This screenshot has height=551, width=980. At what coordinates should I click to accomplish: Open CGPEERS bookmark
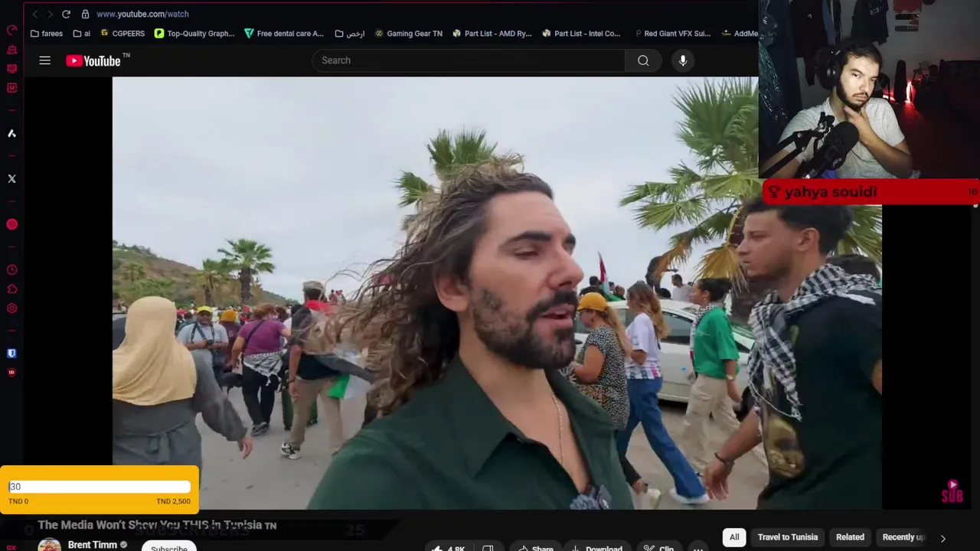click(x=122, y=34)
